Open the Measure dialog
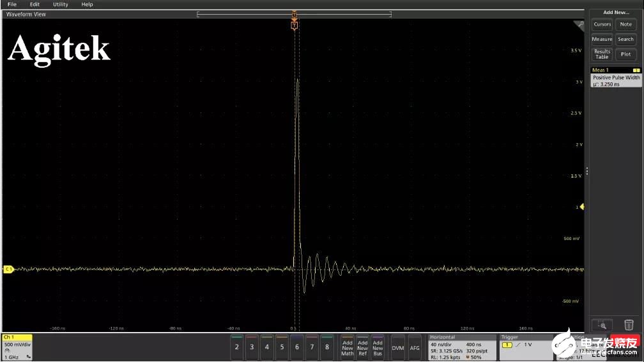Image resolution: width=644 pixels, height=362 pixels. [x=602, y=39]
